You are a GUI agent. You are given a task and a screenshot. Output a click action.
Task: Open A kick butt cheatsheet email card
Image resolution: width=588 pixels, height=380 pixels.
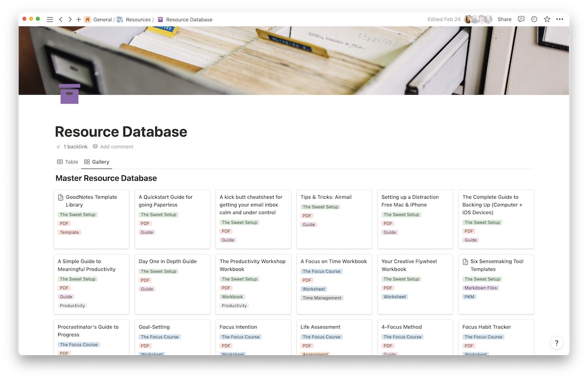[x=253, y=219]
